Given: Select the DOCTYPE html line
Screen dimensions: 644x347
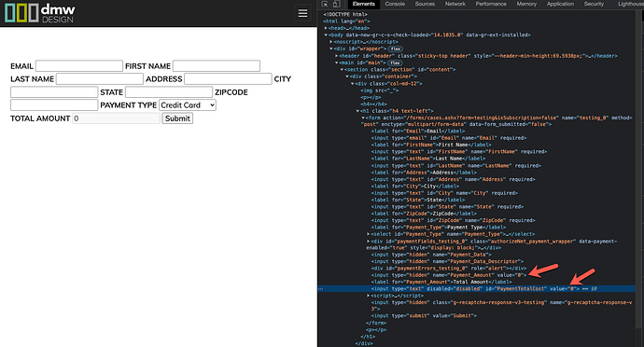Looking at the screenshot, I should [x=345, y=14].
